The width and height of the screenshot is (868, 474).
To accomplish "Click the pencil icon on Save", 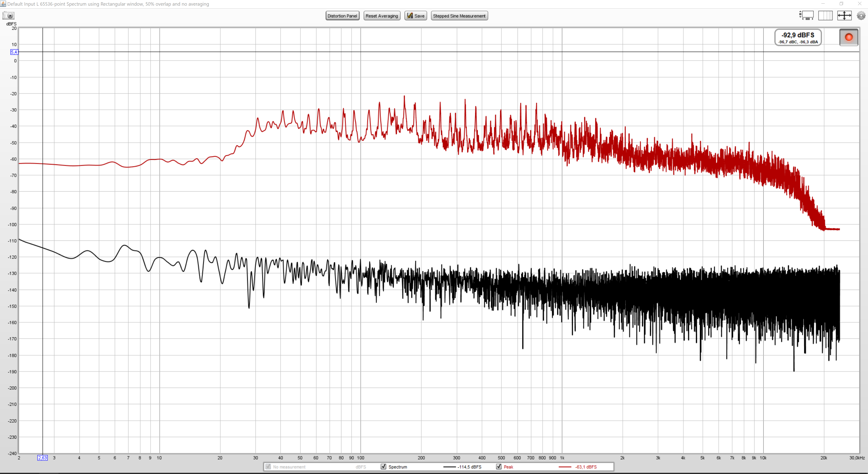I will pos(410,15).
